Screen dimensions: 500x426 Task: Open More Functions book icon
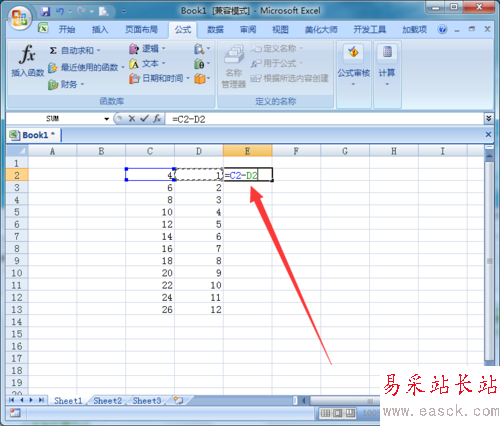pos(202,78)
